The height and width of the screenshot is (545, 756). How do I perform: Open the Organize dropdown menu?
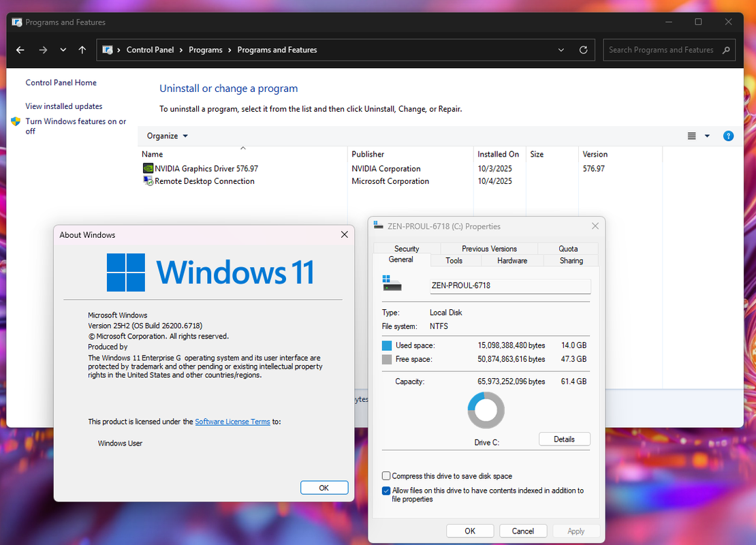[168, 136]
